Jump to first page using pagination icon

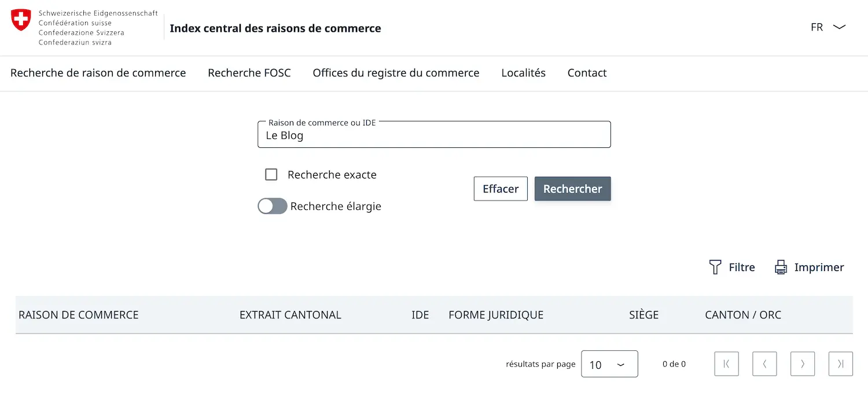(726, 364)
